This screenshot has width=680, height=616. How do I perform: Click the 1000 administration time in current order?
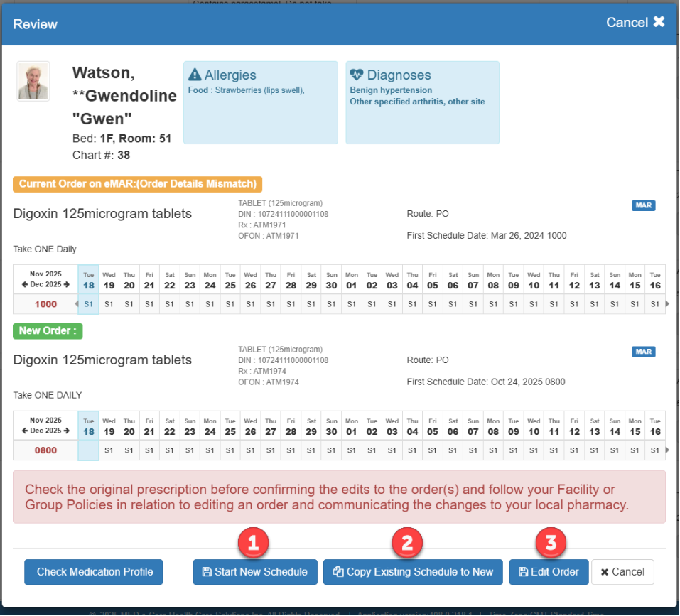[45, 304]
